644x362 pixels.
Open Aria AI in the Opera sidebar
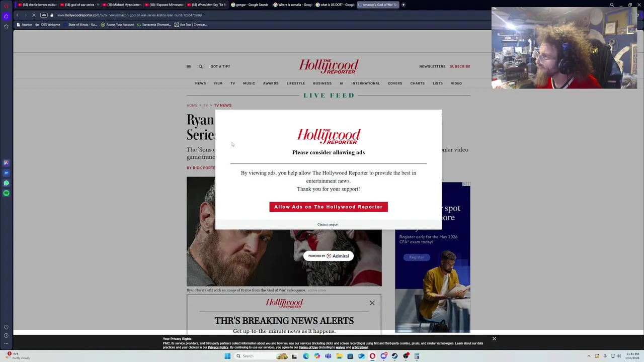coord(6,163)
